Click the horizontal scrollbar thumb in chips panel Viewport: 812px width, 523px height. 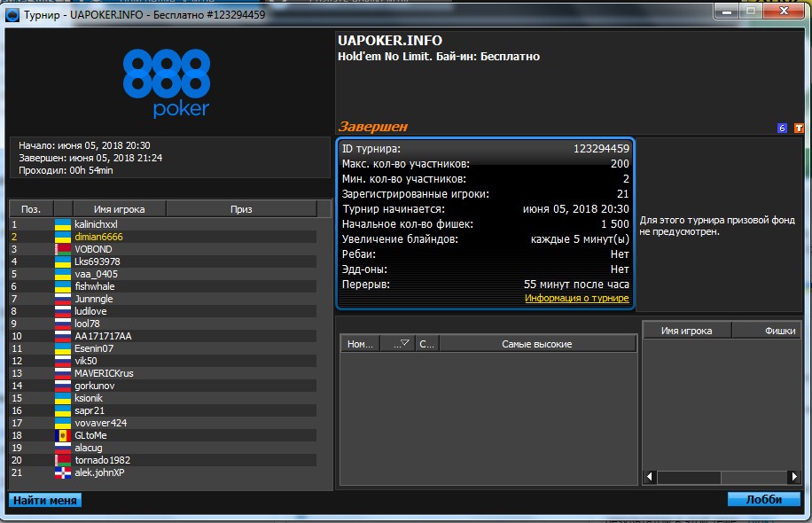pyautogui.click(x=689, y=476)
